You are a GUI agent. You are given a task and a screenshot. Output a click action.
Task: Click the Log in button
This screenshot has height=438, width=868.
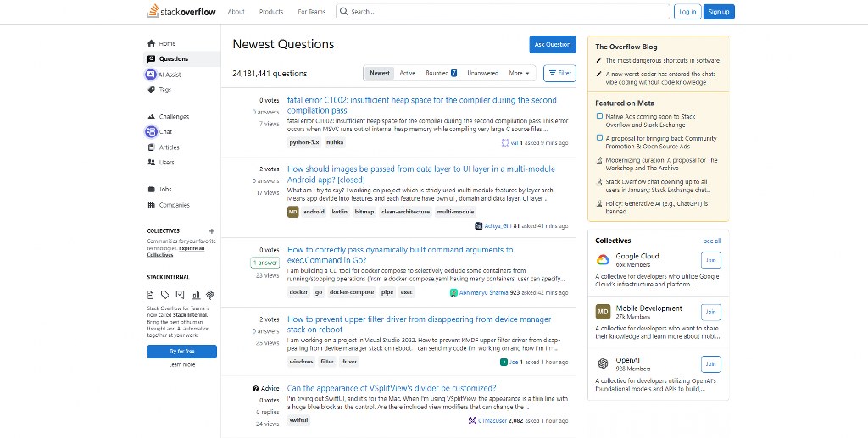[x=687, y=12]
